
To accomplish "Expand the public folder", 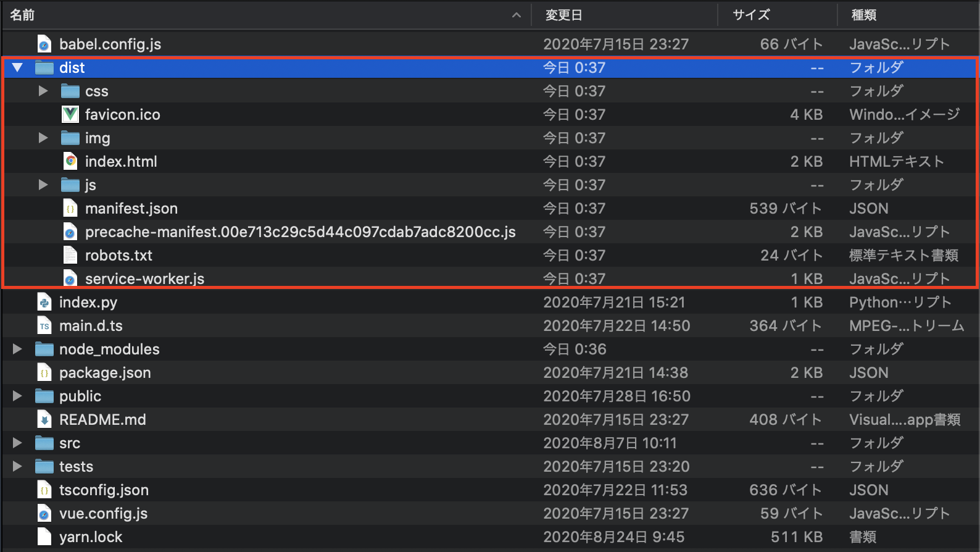I will coord(17,396).
